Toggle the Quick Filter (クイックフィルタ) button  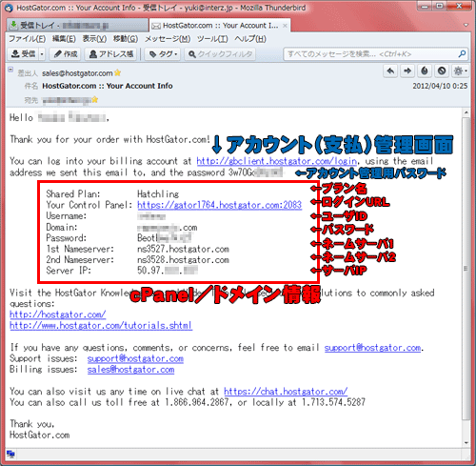pos(220,54)
